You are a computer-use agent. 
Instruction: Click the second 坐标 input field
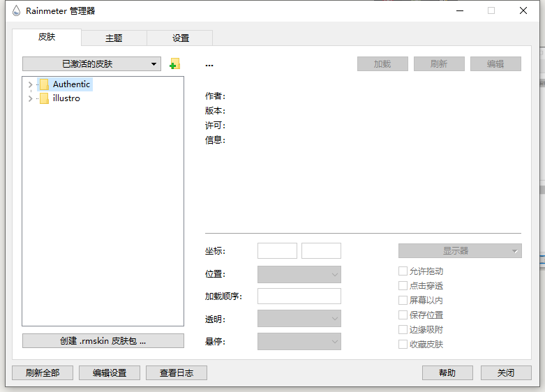tap(321, 251)
